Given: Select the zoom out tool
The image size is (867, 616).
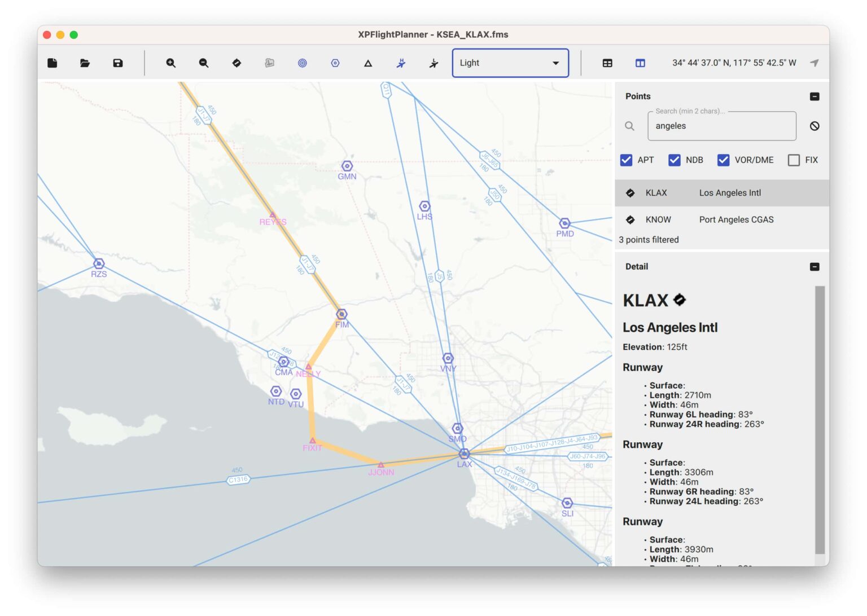Looking at the screenshot, I should (203, 63).
